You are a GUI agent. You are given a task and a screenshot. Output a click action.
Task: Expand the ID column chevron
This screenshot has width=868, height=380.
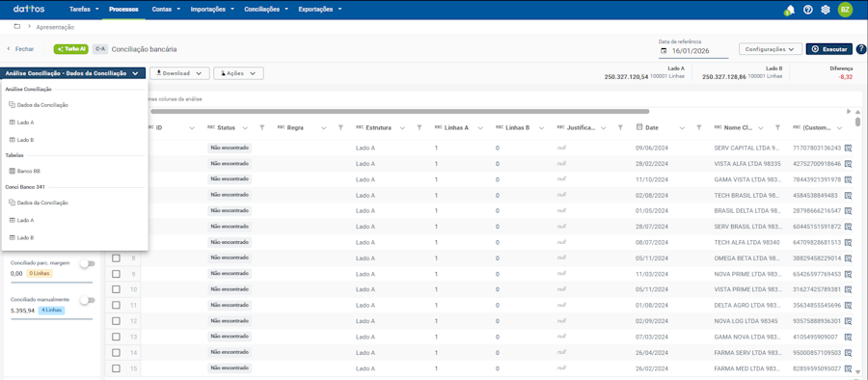pyautogui.click(x=192, y=128)
